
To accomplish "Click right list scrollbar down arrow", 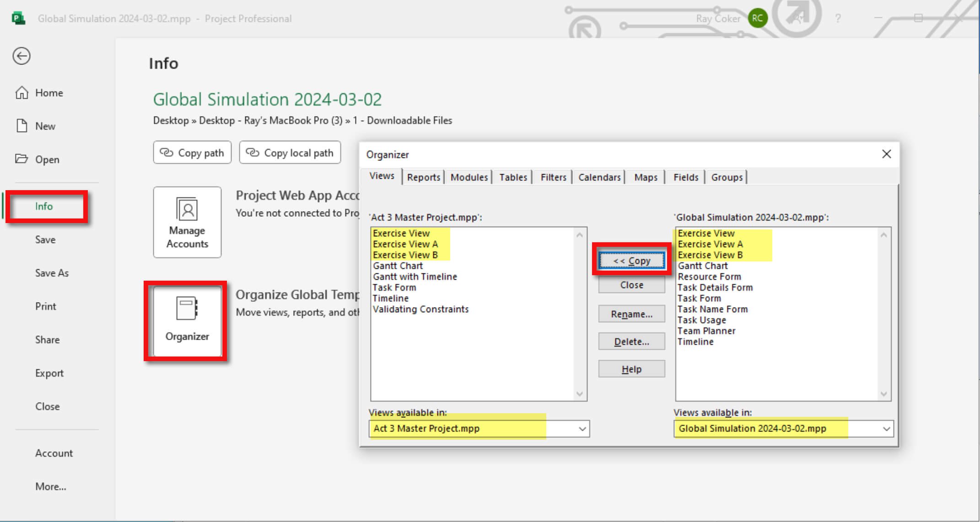I will pyautogui.click(x=884, y=394).
